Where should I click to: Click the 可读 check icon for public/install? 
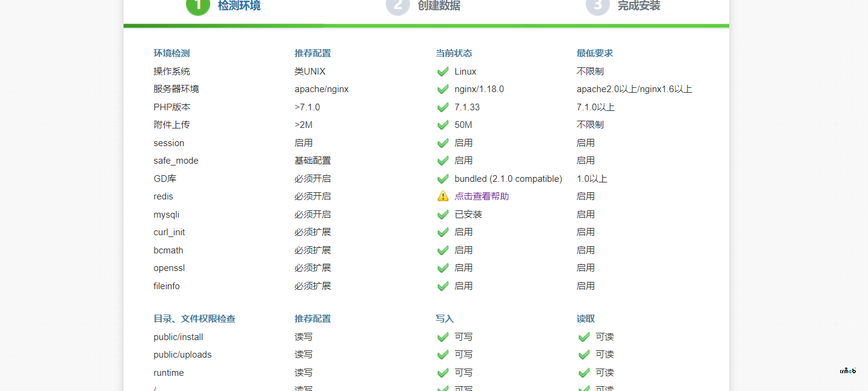coord(584,337)
